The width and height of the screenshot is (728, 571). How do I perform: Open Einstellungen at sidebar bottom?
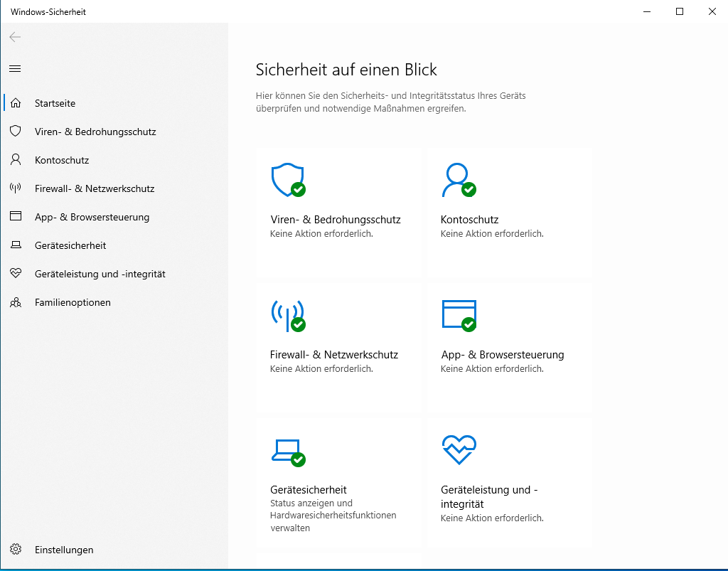pyautogui.click(x=64, y=550)
